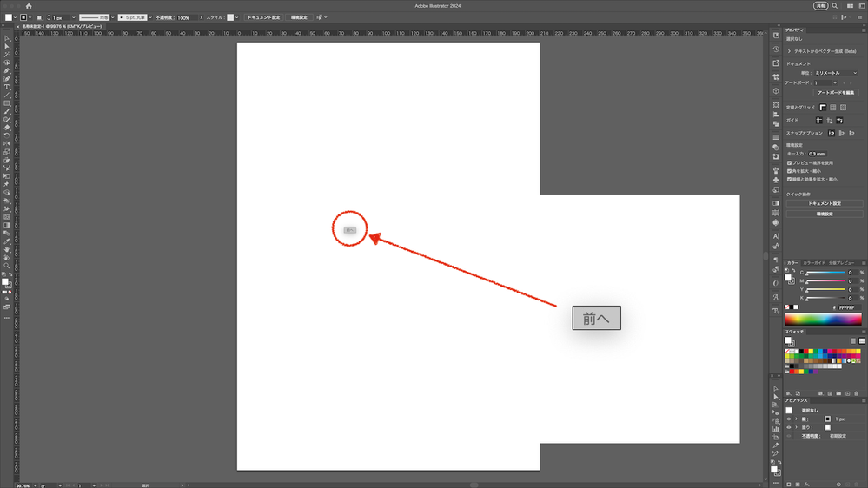
Task: Select the プロパティ panel tab
Action: click(x=794, y=30)
